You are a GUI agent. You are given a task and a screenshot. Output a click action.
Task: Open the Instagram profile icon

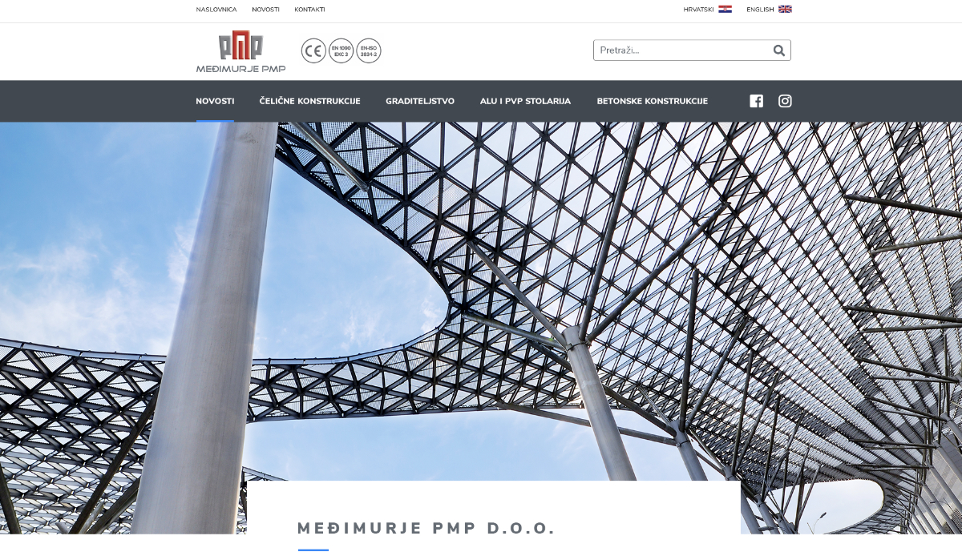(x=785, y=101)
